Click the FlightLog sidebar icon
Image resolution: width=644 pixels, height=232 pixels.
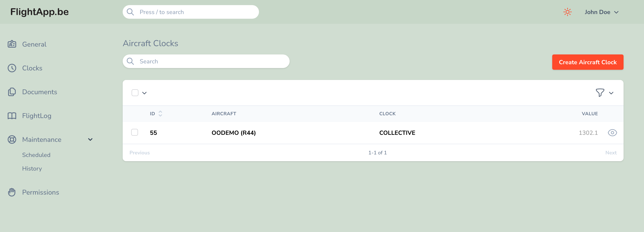click(12, 116)
